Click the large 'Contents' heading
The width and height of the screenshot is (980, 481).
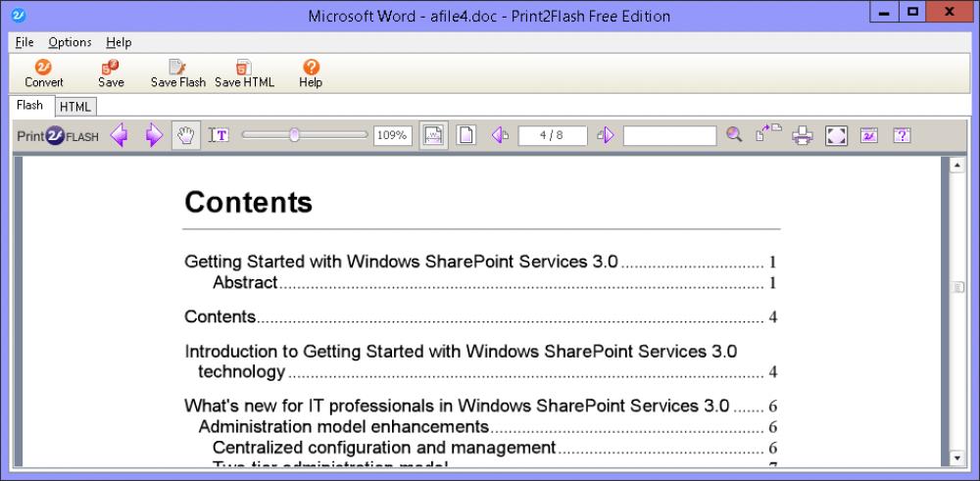(248, 202)
